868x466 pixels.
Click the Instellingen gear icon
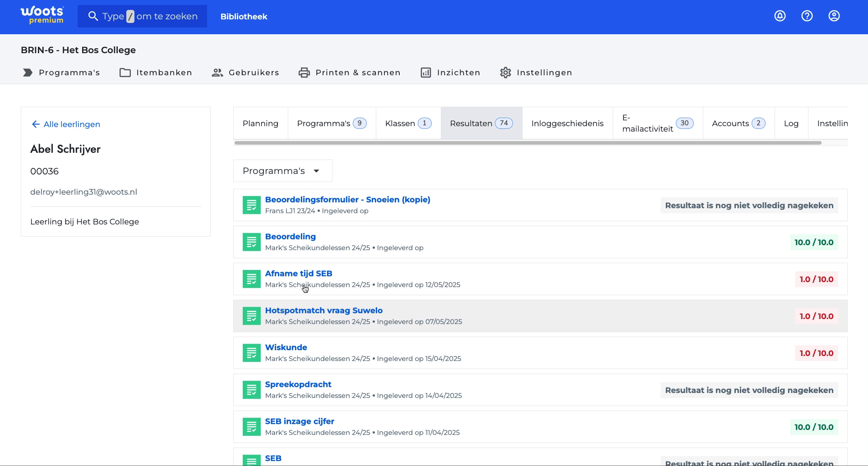(505, 73)
